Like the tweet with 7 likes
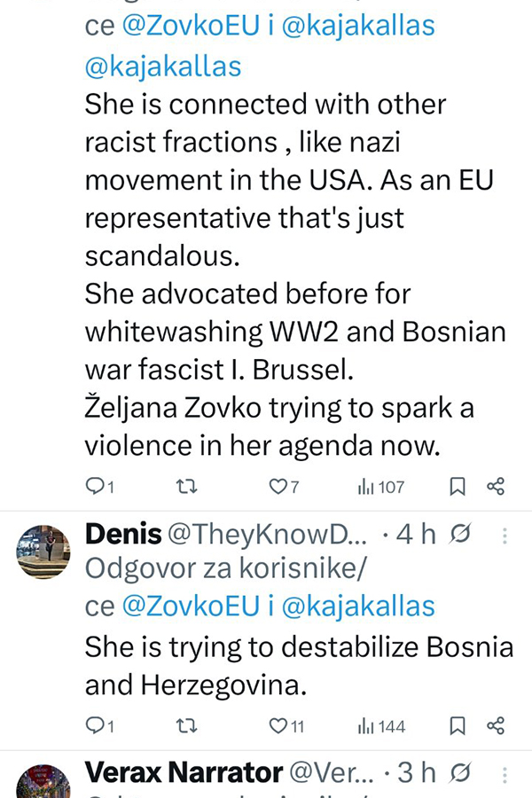 [x=278, y=486]
